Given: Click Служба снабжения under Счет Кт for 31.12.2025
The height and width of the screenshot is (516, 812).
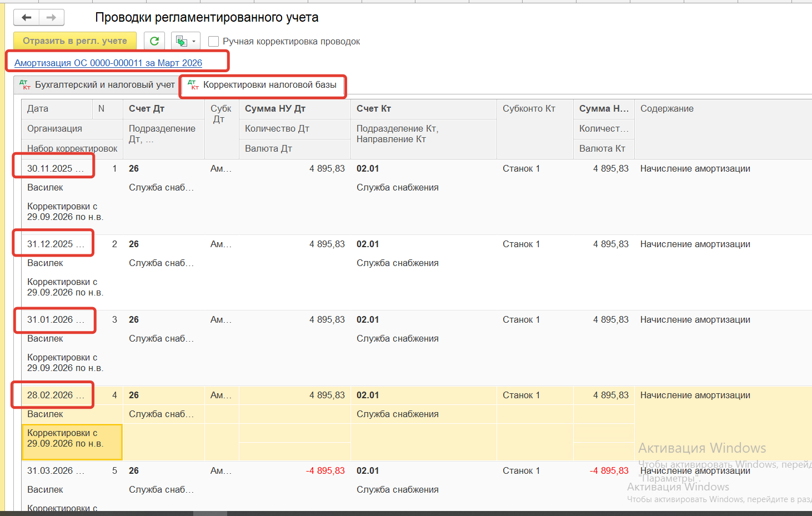Looking at the screenshot, I should pos(398,263).
